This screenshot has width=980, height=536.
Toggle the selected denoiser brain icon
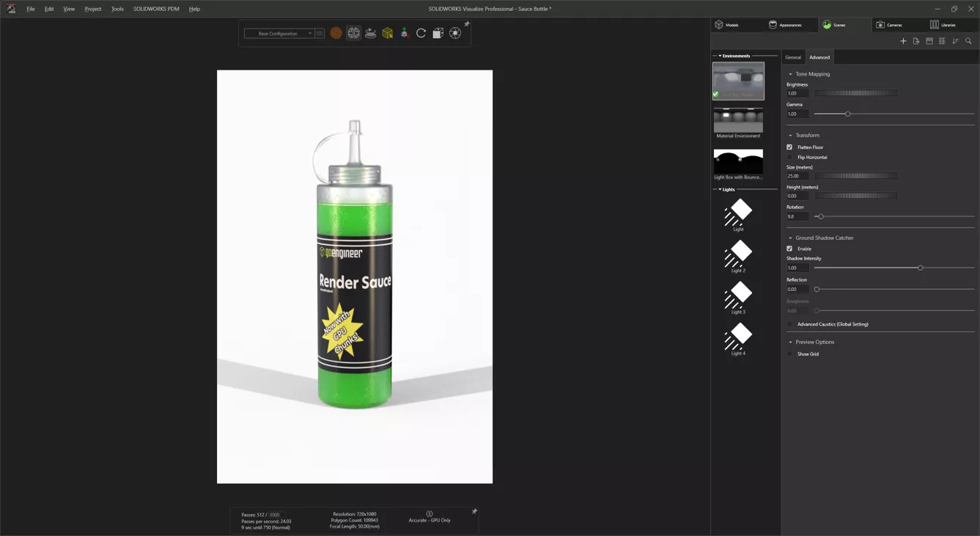[353, 33]
